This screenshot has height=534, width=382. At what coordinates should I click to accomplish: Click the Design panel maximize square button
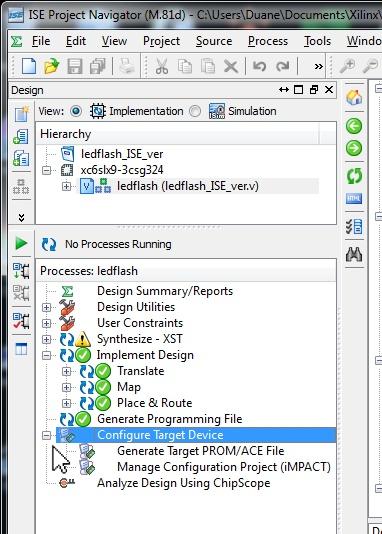click(x=298, y=90)
